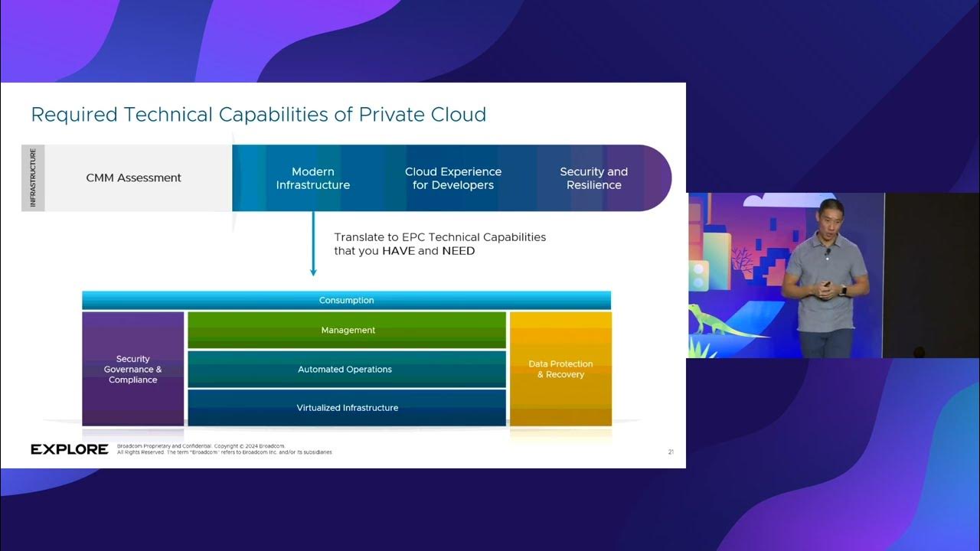Select Cloud Experience for Developers segment
Image resolution: width=980 pixels, height=551 pixels.
coord(453,178)
